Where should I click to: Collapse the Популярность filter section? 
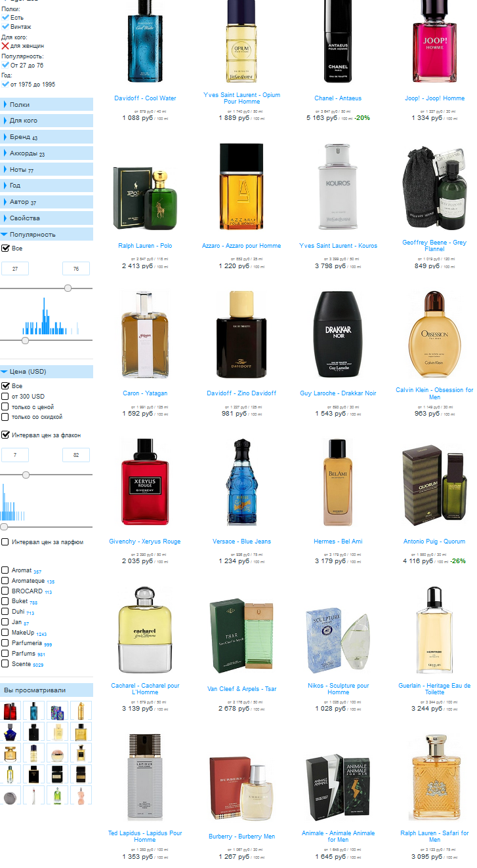pyautogui.click(x=47, y=234)
